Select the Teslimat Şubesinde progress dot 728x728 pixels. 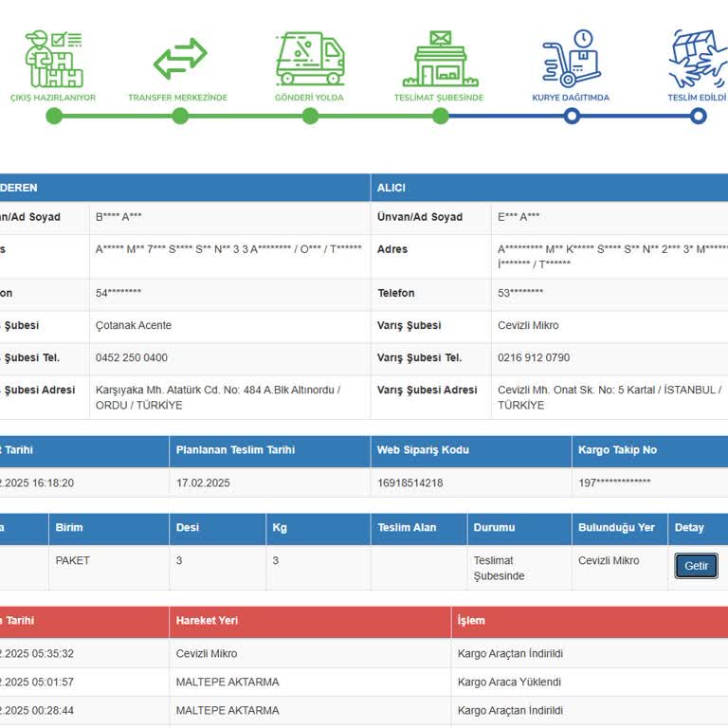[441, 116]
